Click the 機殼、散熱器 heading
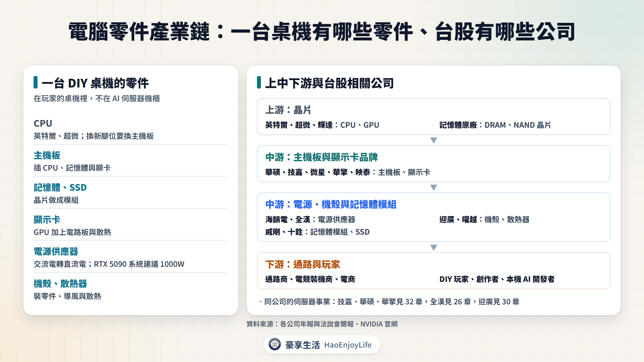This screenshot has width=644, height=362. tap(60, 284)
